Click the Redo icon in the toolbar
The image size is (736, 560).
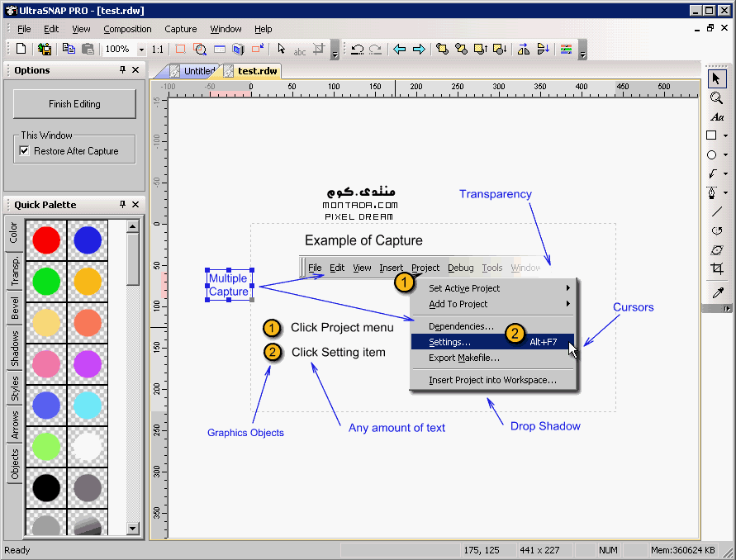pyautogui.click(x=375, y=49)
